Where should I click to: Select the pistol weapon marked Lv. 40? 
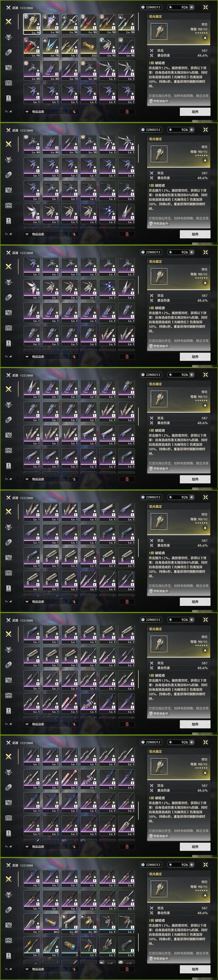coord(70,924)
